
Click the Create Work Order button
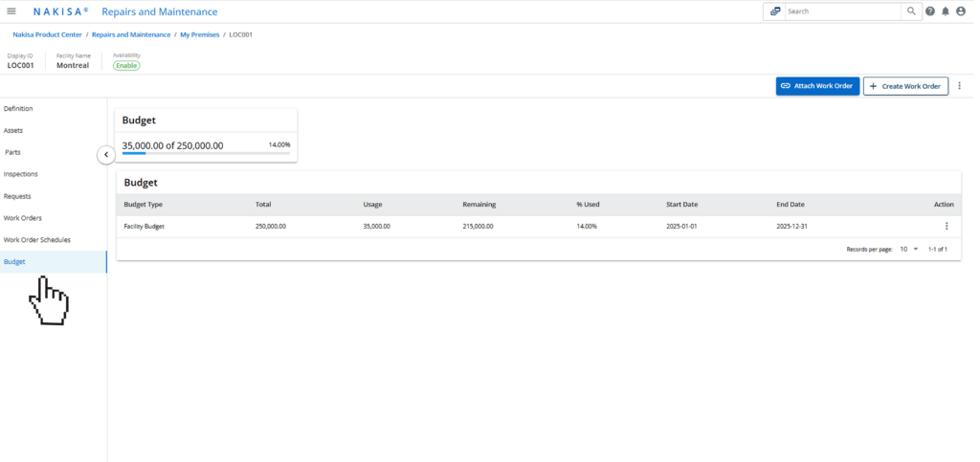pos(905,86)
